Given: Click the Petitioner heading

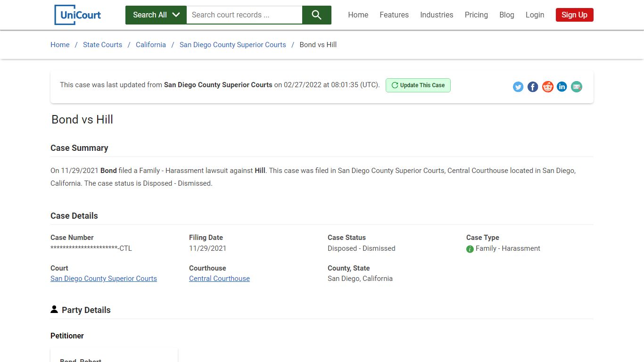Looking at the screenshot, I should click(x=67, y=336).
